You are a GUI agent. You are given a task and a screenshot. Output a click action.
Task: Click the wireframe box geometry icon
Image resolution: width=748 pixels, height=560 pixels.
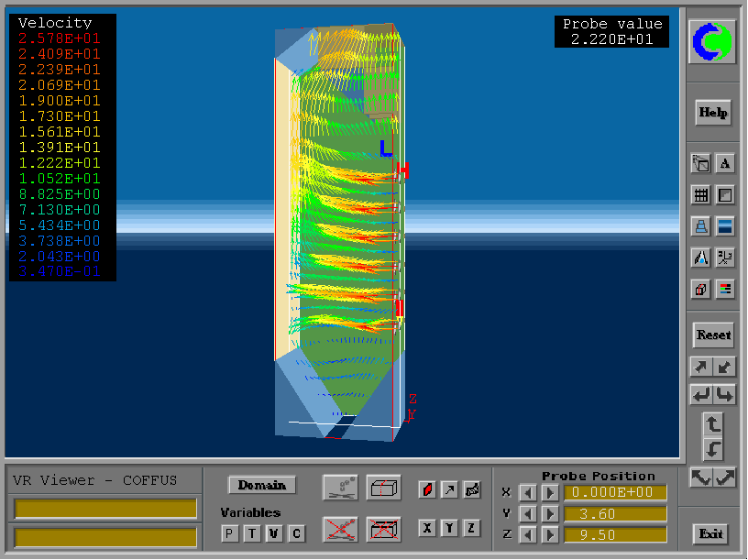(x=383, y=488)
